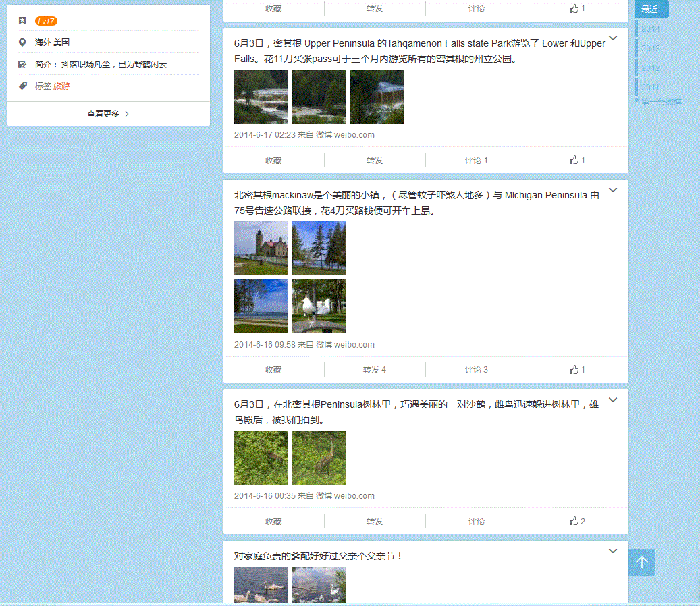Open the lighthouse photo thumbnail
700x606 pixels.
tap(261, 248)
